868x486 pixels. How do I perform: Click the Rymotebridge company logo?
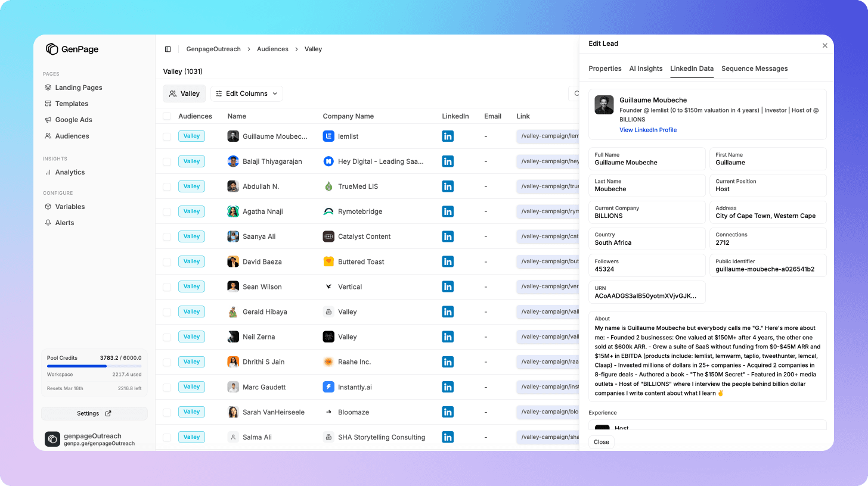coord(328,211)
